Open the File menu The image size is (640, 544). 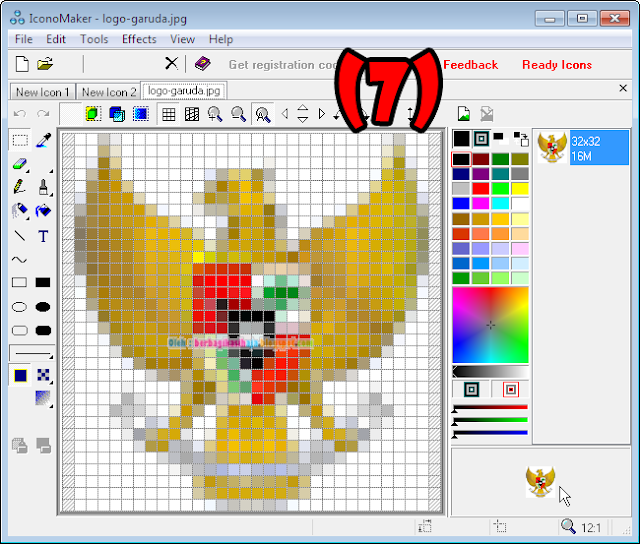tap(24, 39)
